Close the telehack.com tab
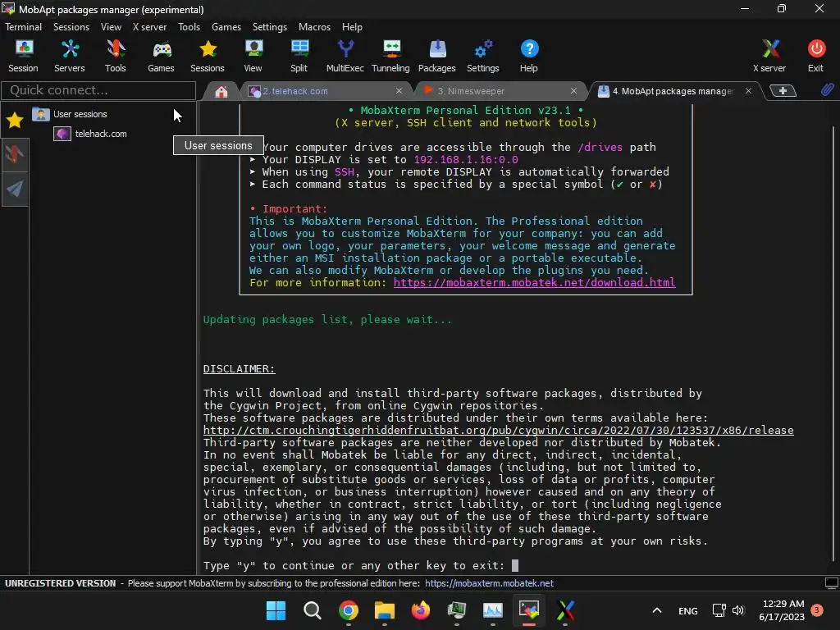This screenshot has height=630, width=840. click(399, 91)
